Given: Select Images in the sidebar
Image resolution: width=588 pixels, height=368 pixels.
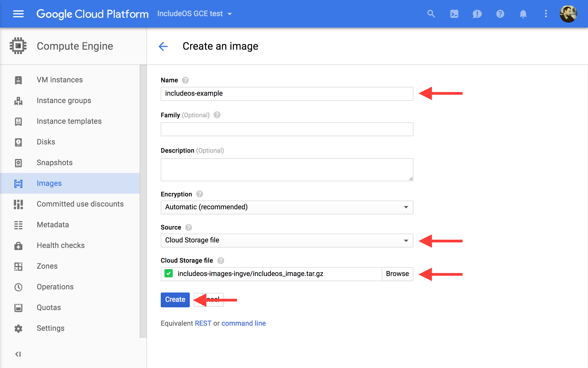Looking at the screenshot, I should pos(70,184).
